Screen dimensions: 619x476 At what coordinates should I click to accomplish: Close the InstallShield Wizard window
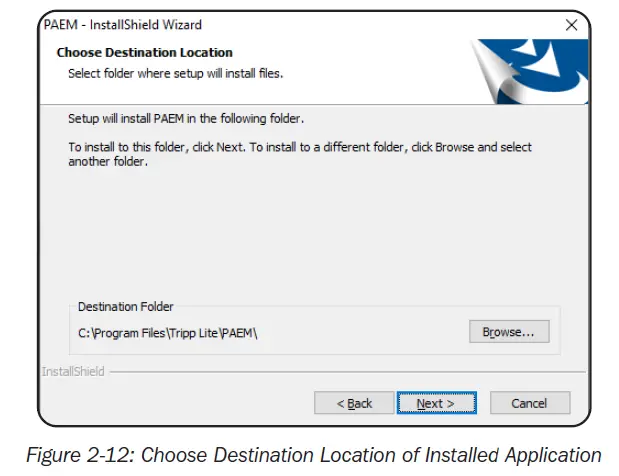pyautogui.click(x=571, y=25)
